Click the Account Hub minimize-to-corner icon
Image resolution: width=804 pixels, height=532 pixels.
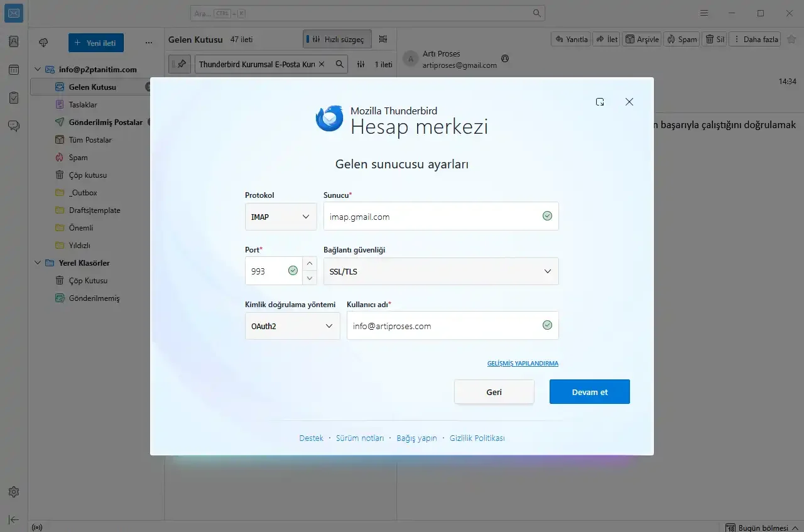600,102
